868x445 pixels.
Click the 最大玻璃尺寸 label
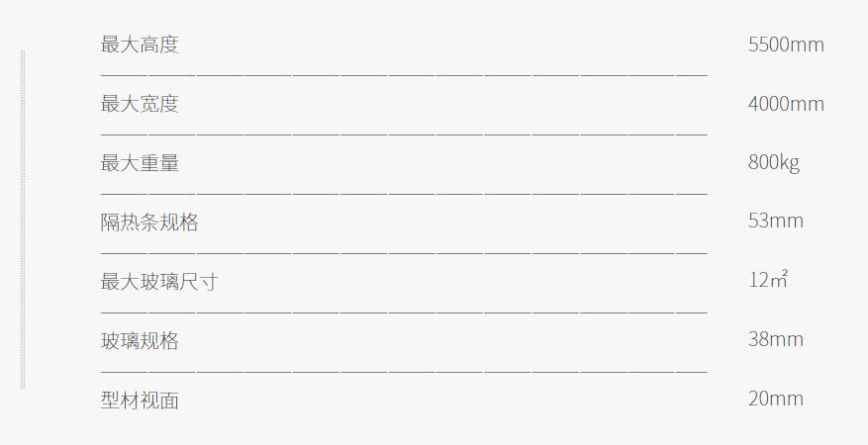(159, 281)
